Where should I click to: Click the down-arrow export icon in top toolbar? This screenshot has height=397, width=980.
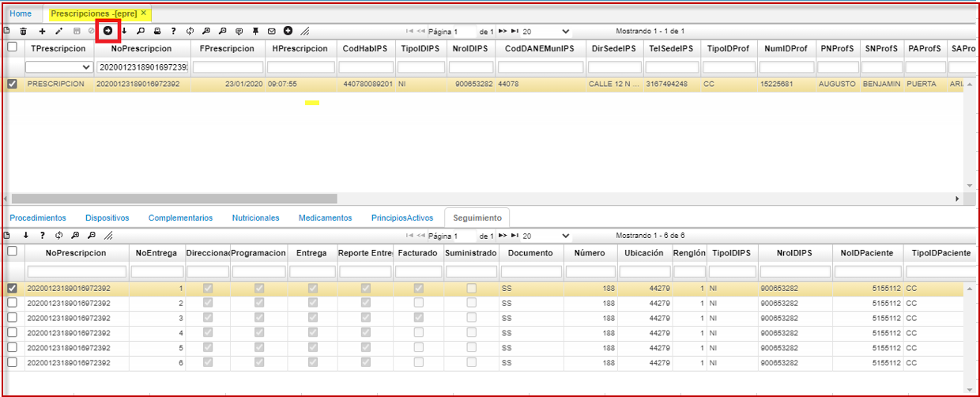coord(124,31)
